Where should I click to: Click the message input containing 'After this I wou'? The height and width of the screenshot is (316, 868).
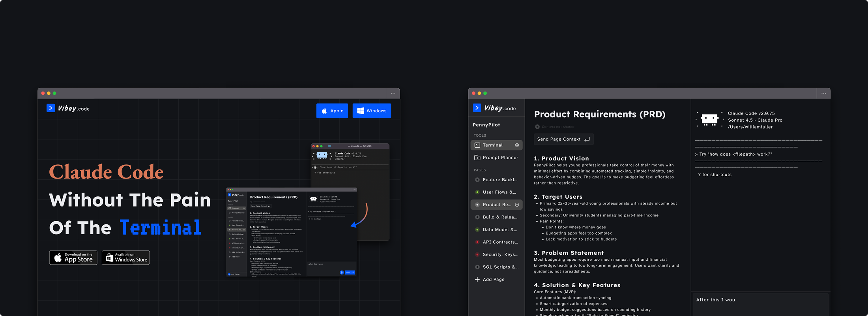(760, 304)
